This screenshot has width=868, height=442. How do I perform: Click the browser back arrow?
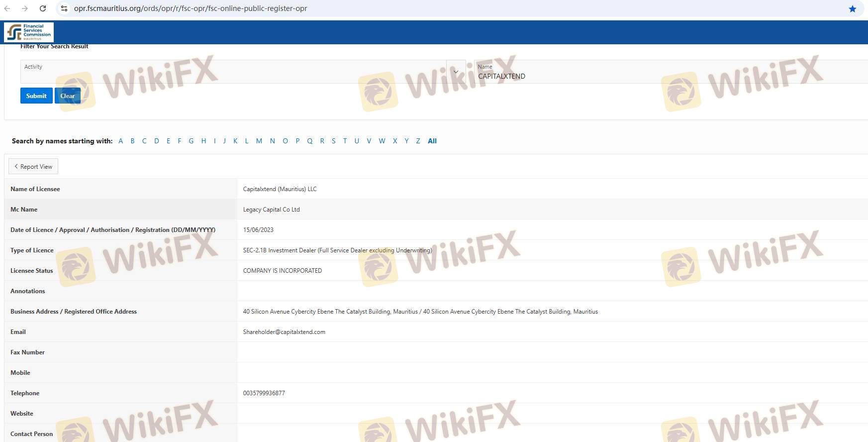pos(7,8)
